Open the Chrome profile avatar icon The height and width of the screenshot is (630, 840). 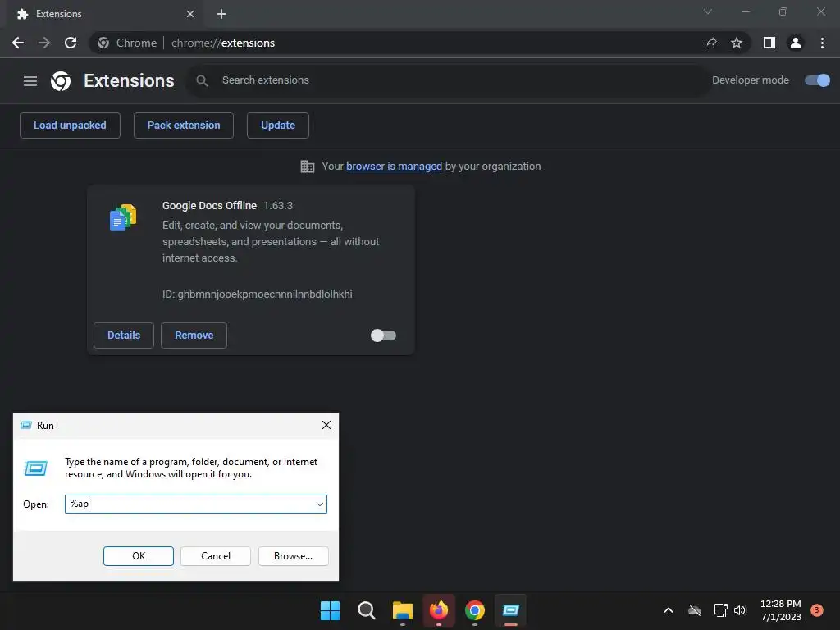coord(796,43)
